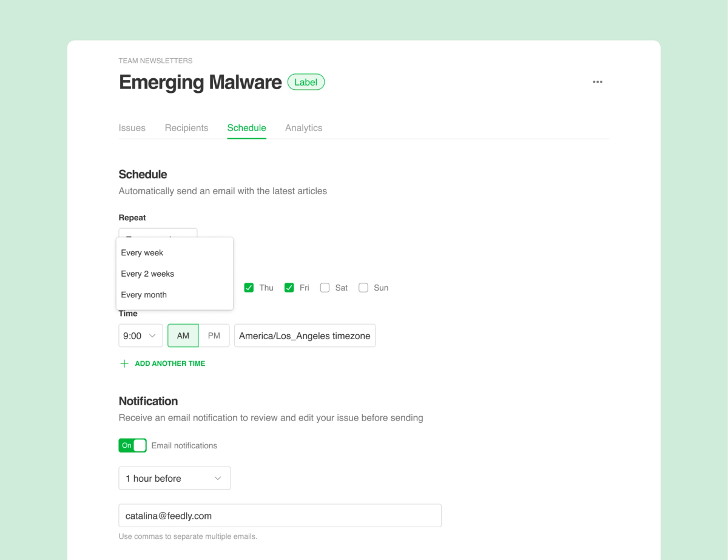The height and width of the screenshot is (560, 728).
Task: Click the America/Los_Angeles timezone field
Action: [x=305, y=336]
